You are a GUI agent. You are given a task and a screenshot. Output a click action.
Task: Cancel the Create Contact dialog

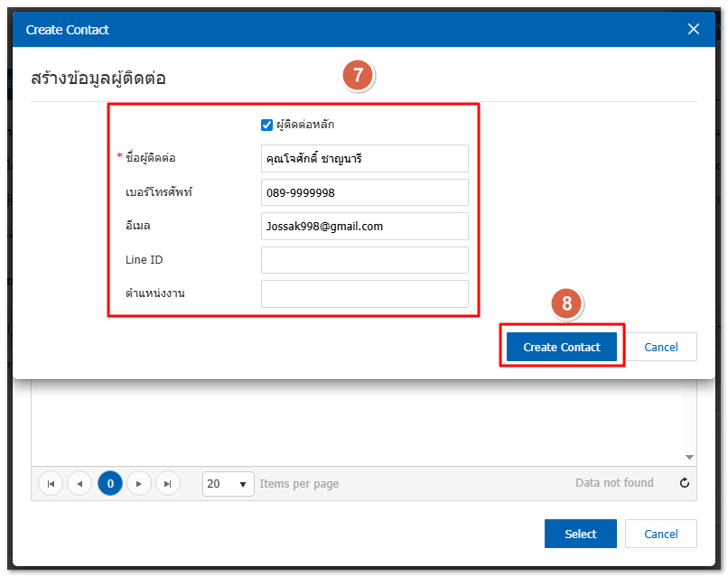(x=661, y=348)
